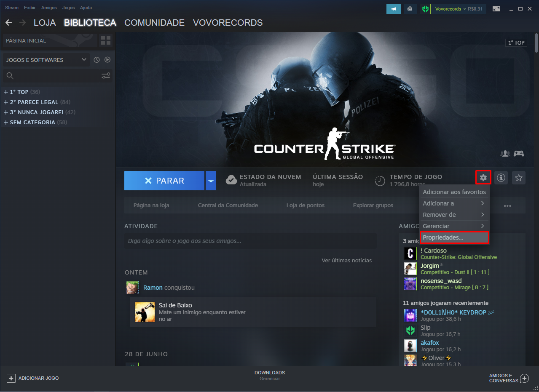Open Loja de pontos link

tap(306, 205)
